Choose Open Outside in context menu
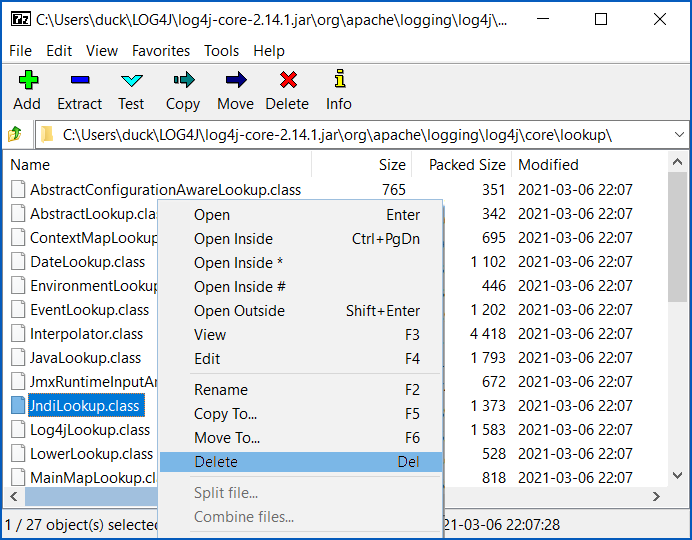The height and width of the screenshot is (540, 692). click(x=301, y=311)
